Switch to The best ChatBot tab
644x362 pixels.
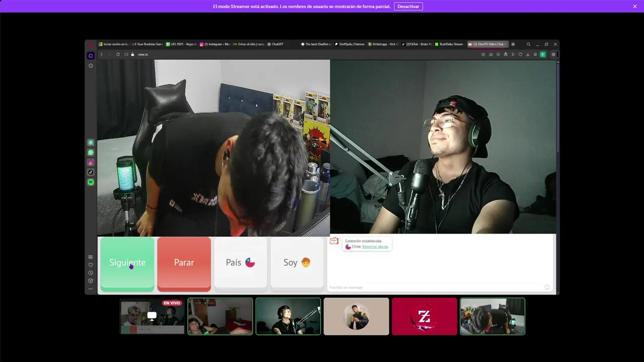(316, 44)
